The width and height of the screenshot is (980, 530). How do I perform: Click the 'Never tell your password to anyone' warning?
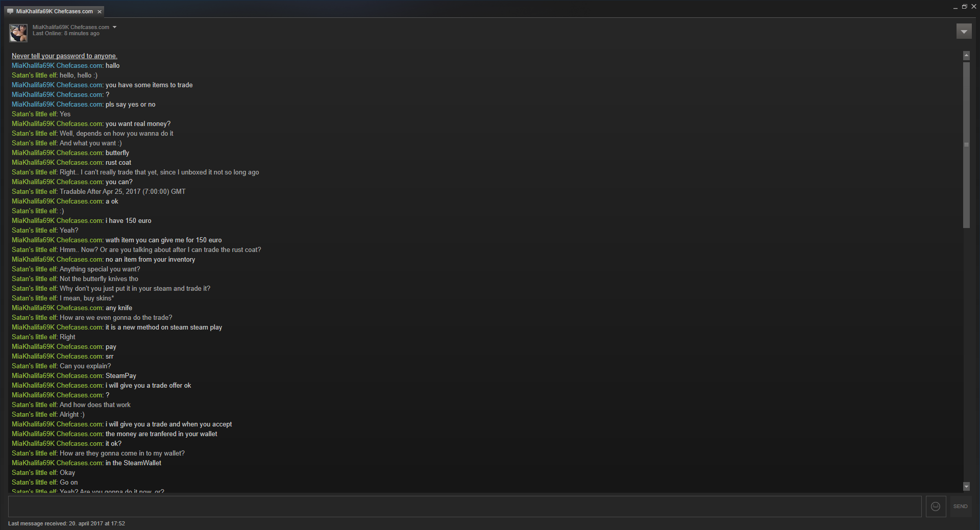coord(64,56)
